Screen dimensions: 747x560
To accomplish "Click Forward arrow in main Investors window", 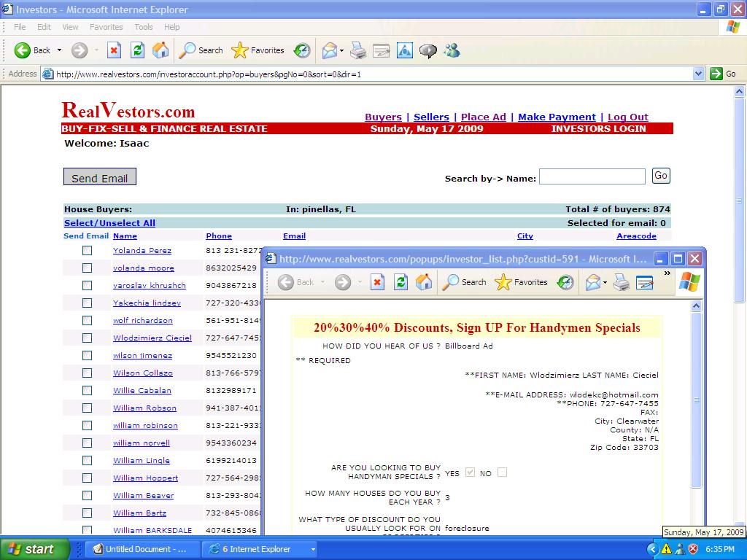I will coord(80,50).
